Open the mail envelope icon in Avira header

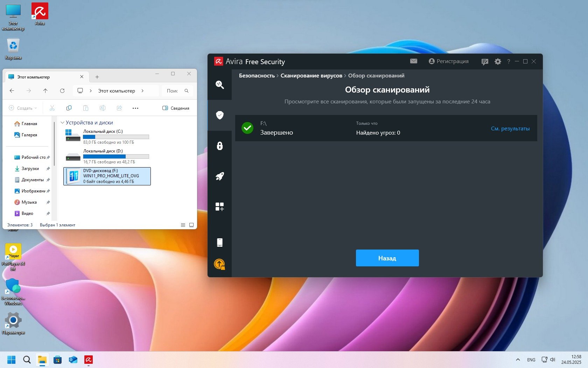pos(414,61)
